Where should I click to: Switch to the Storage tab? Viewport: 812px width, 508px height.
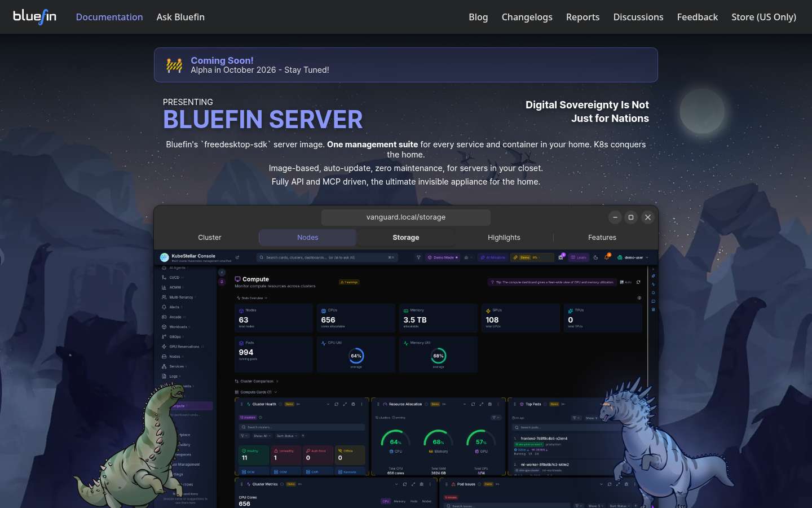(406, 238)
